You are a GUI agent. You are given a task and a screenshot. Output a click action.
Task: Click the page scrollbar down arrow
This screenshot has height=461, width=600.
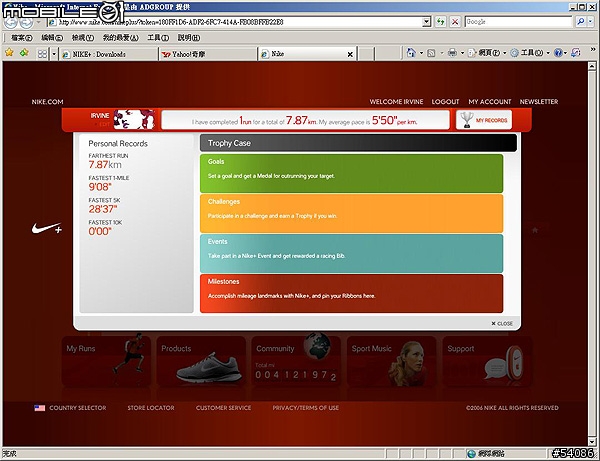click(592, 441)
